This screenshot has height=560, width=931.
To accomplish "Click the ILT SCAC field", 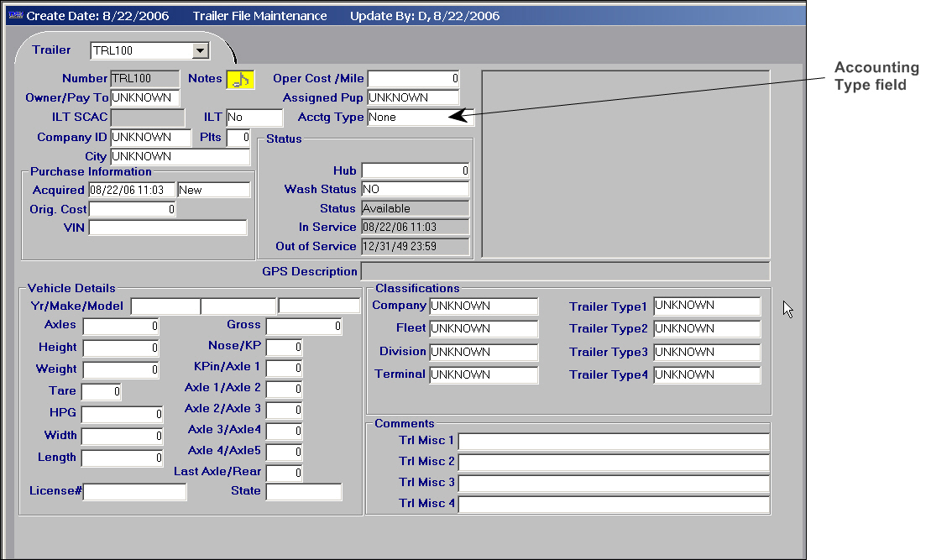I will pos(148,118).
